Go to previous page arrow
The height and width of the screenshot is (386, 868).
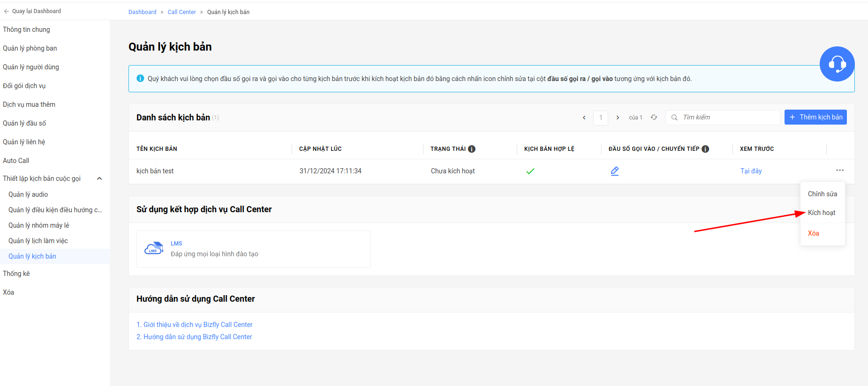[584, 118]
